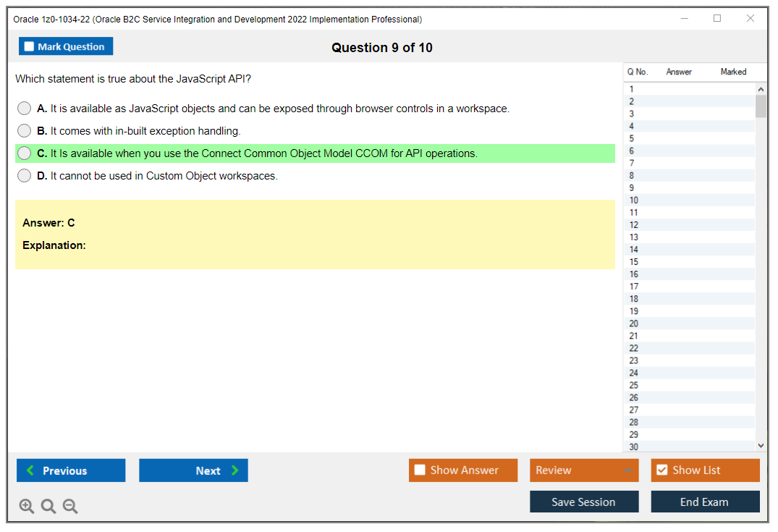Click the scrollbar down arrow in question list
Image resolution: width=778 pixels, height=532 pixels.
pyautogui.click(x=760, y=445)
